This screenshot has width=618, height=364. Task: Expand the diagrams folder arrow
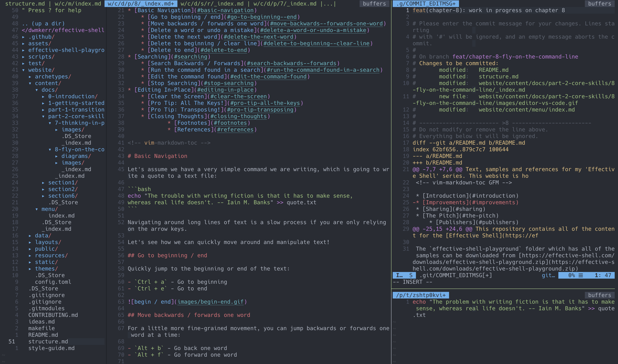[x=56, y=156]
